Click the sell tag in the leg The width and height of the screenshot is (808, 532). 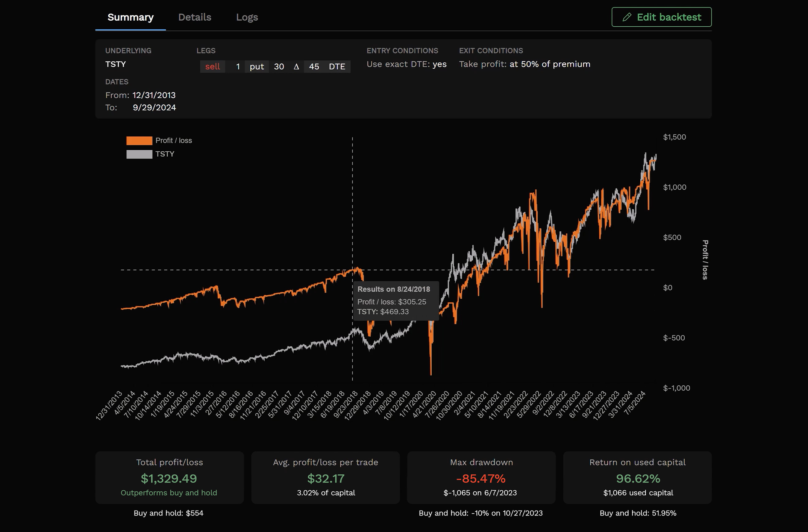coord(212,67)
